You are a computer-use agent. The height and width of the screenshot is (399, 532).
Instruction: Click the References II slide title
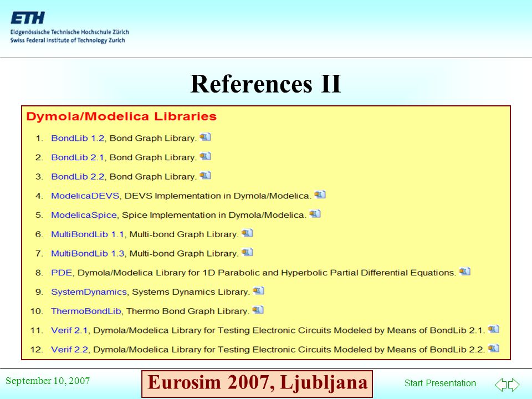[x=265, y=84]
